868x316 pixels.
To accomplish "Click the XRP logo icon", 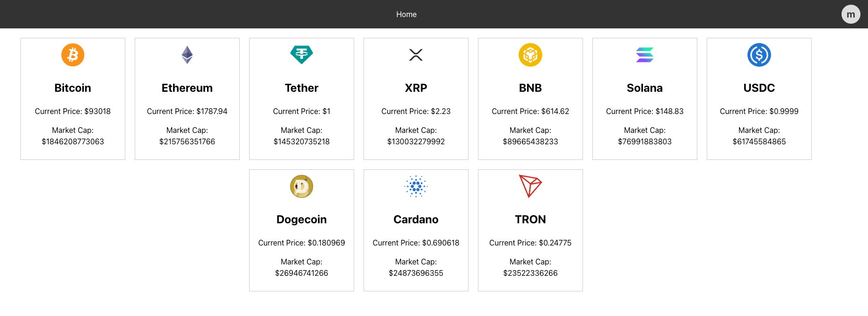I will [416, 55].
